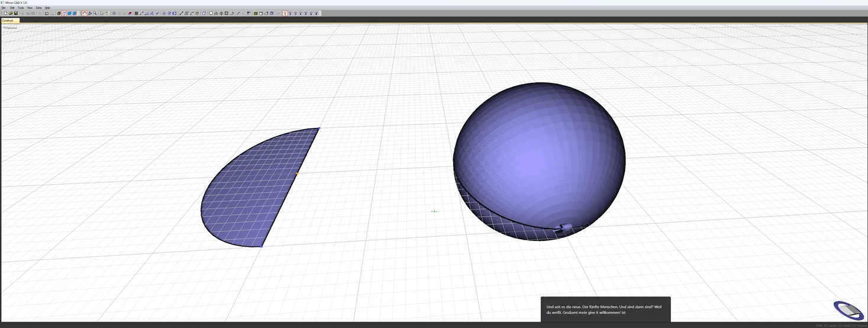Viewport: 868px width, 328px height.
Task: Pick the pink eraser tool
Action: pos(130,13)
